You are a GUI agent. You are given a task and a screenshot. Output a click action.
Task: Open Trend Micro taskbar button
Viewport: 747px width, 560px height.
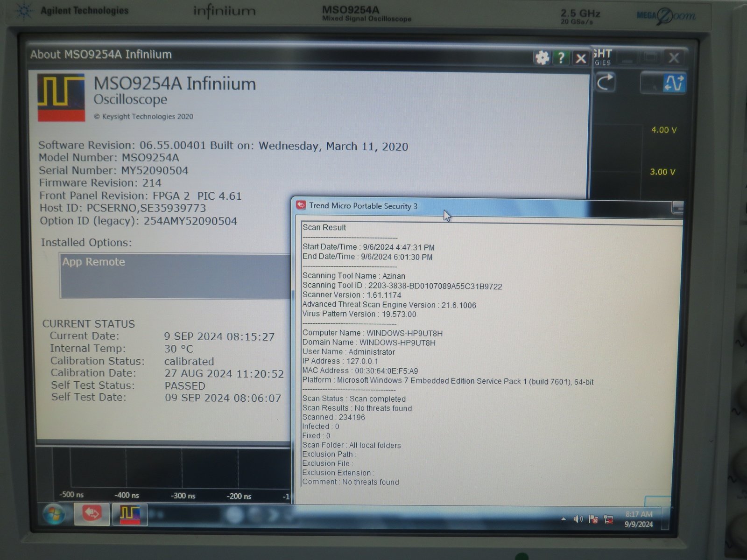[x=92, y=514]
